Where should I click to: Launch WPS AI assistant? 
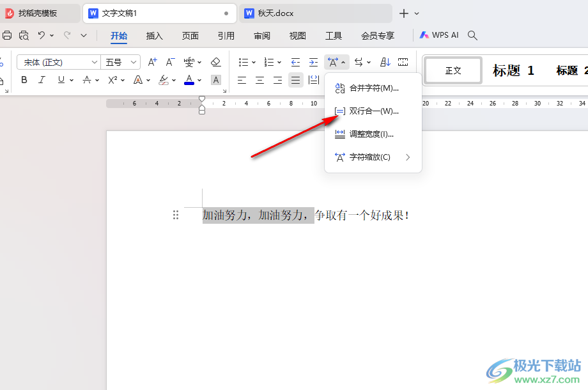pos(439,35)
